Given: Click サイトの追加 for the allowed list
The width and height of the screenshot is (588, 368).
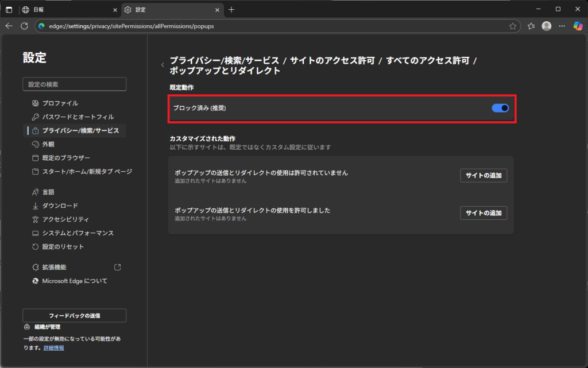Looking at the screenshot, I should (x=483, y=213).
